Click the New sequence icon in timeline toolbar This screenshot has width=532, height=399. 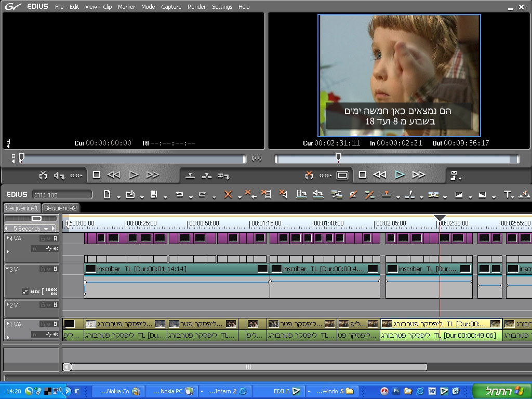[107, 194]
